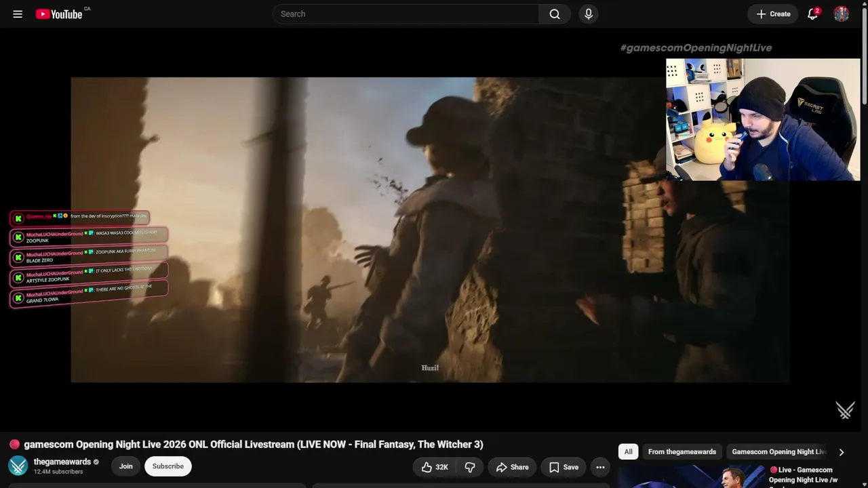
Task: Select From thegameawards chip
Action: point(682,452)
